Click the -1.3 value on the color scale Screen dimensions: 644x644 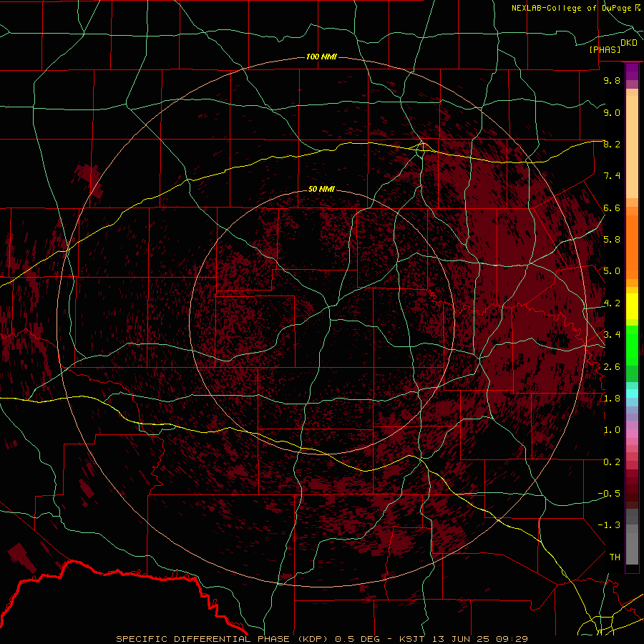(x=609, y=525)
